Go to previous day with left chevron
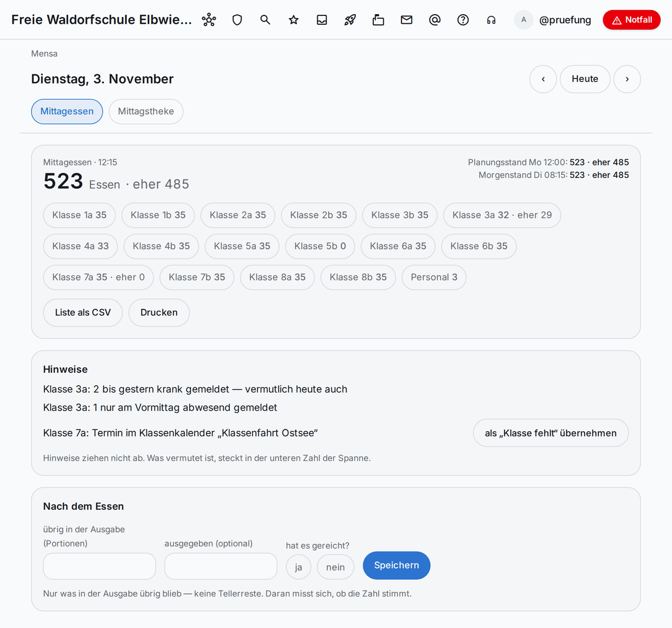The image size is (672, 628). (x=543, y=79)
